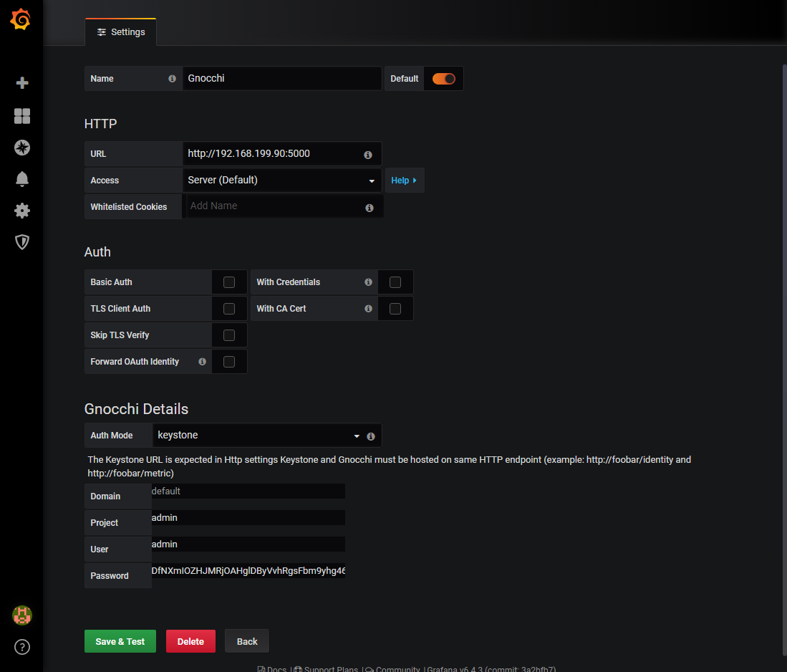Toggle the Default data source switch
787x672 pixels.
(x=444, y=79)
